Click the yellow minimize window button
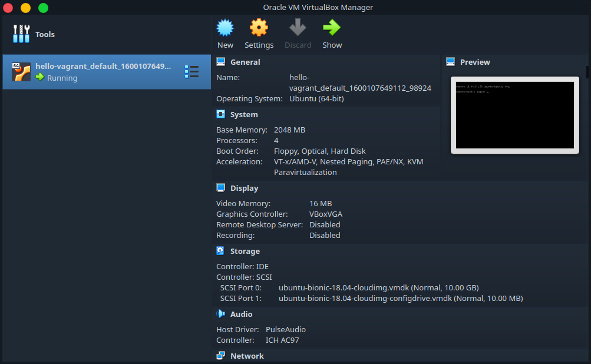This screenshot has width=591, height=364. [25, 8]
